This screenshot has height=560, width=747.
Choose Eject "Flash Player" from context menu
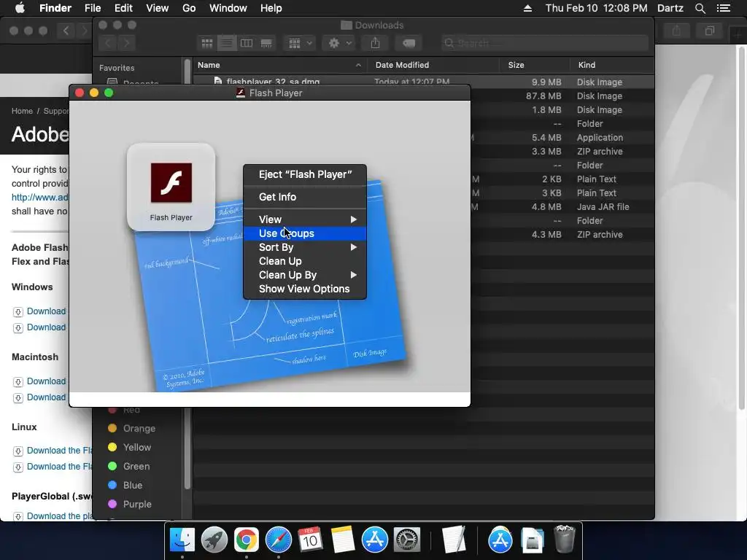pyautogui.click(x=305, y=174)
